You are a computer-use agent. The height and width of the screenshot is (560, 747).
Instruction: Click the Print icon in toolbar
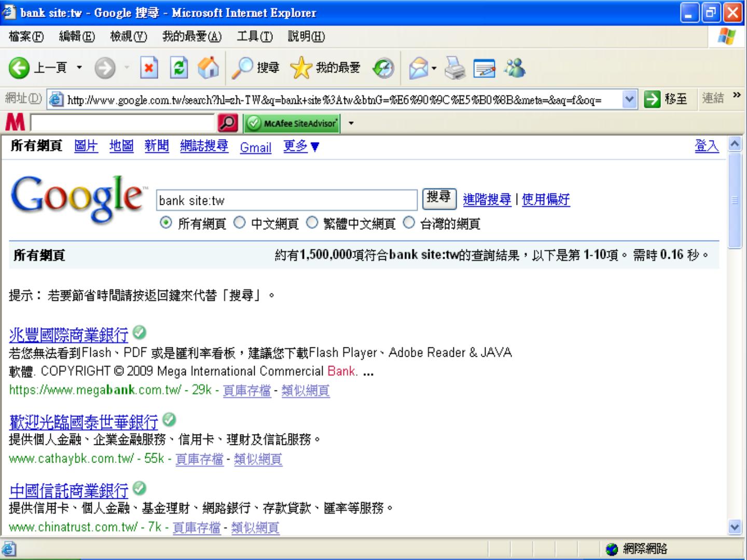(455, 68)
